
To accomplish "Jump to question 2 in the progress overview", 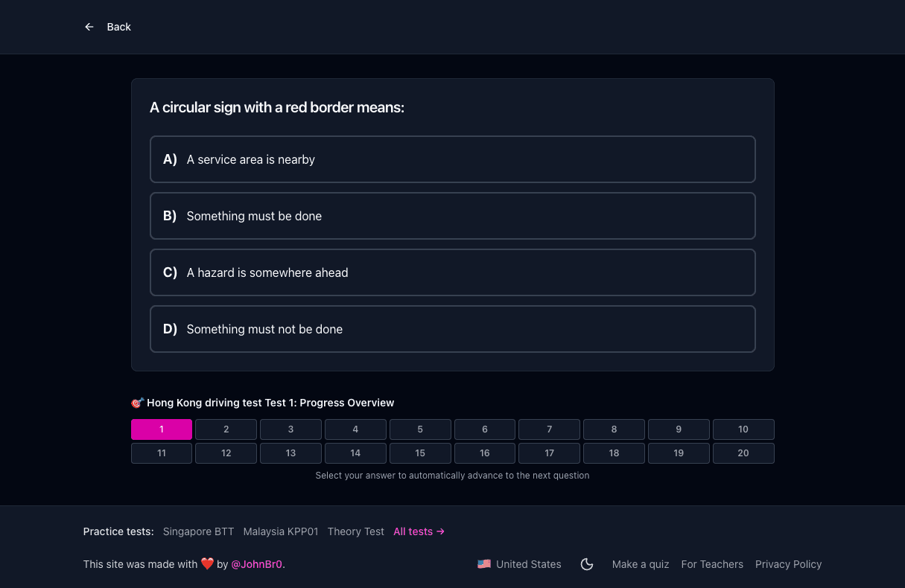I will (x=226, y=429).
